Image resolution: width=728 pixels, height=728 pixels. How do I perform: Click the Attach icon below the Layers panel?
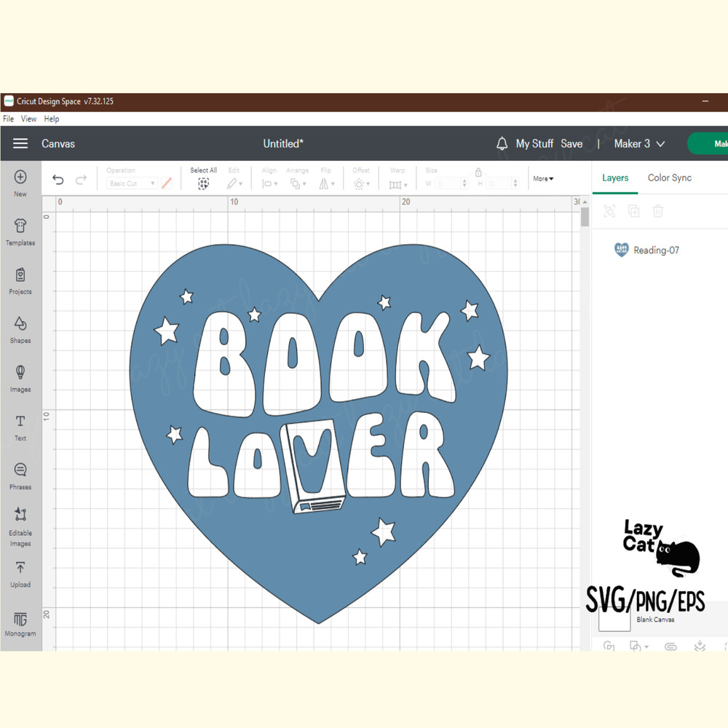[x=671, y=646]
